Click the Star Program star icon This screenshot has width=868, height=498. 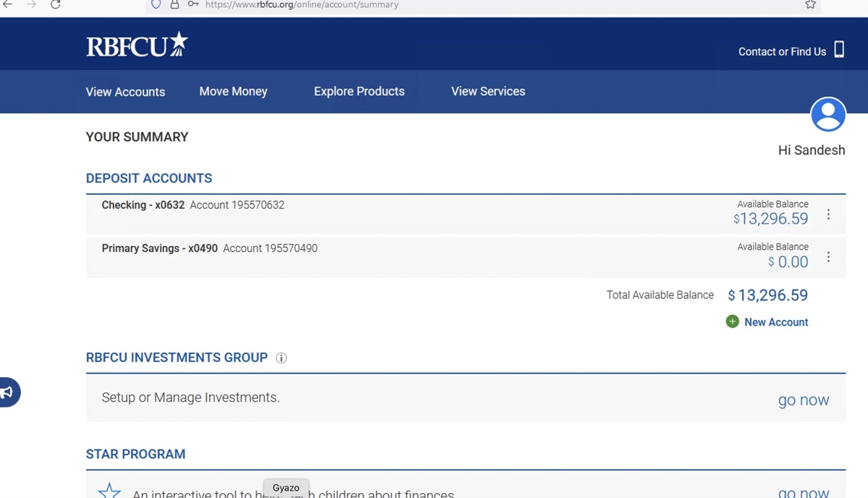click(x=109, y=490)
